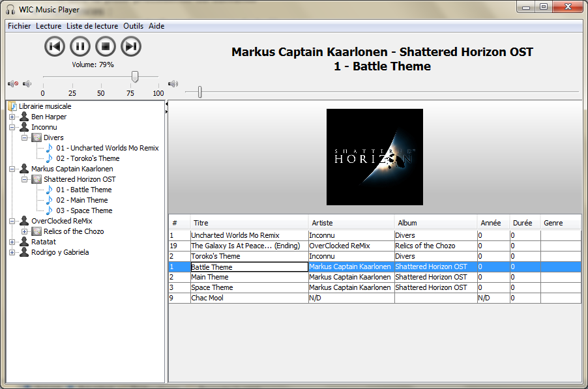588x389 pixels.
Task: Sort playlist by the Titre column header
Action: 248,223
